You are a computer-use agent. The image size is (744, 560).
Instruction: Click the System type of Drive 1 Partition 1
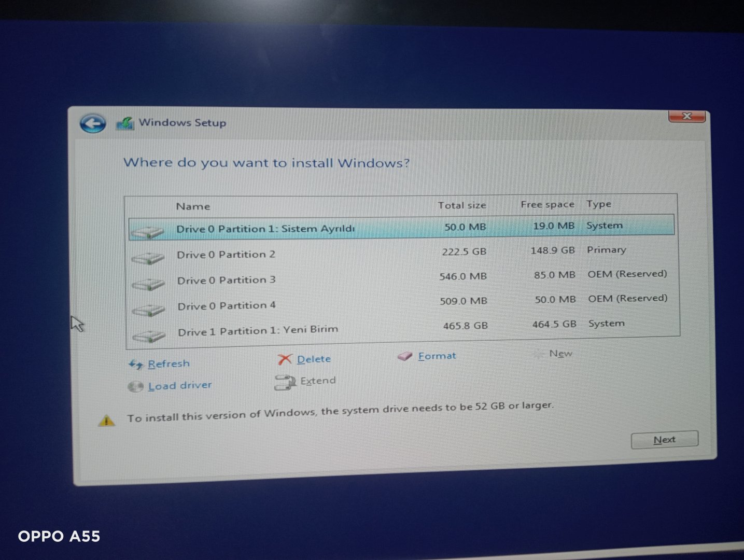(x=607, y=324)
